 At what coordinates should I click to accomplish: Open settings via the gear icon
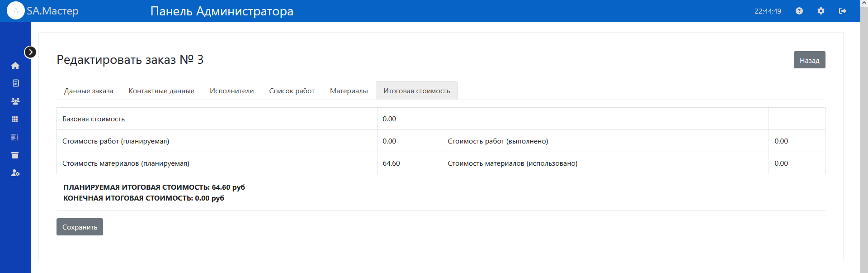(821, 11)
